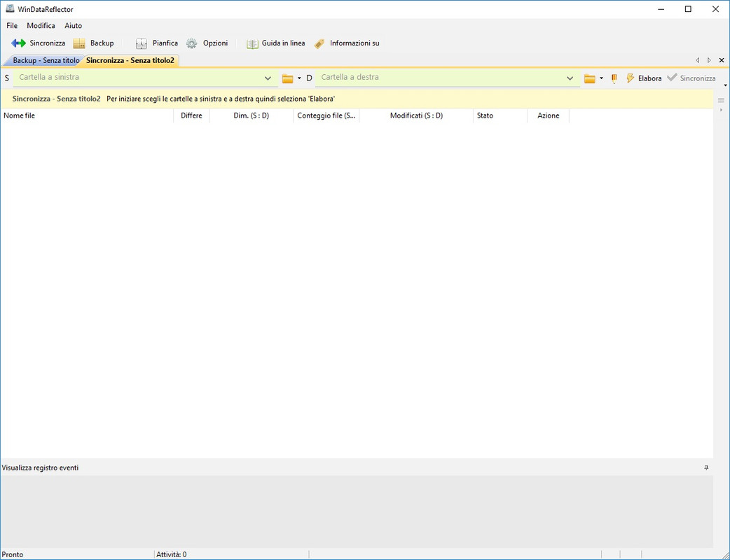Click the Modificati (S : D) column header
Viewport: 730px width, 560px height.
(416, 115)
